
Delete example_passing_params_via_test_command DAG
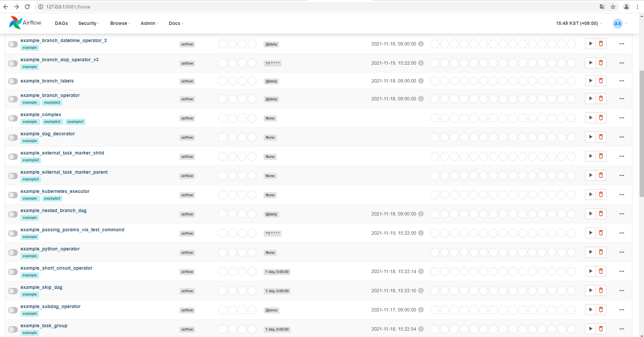point(601,233)
